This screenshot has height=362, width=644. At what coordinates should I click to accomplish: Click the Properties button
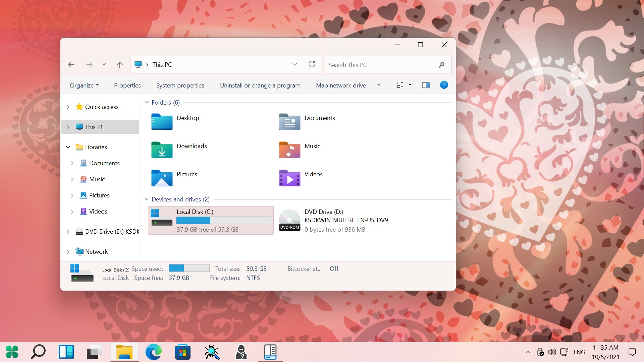(x=127, y=85)
